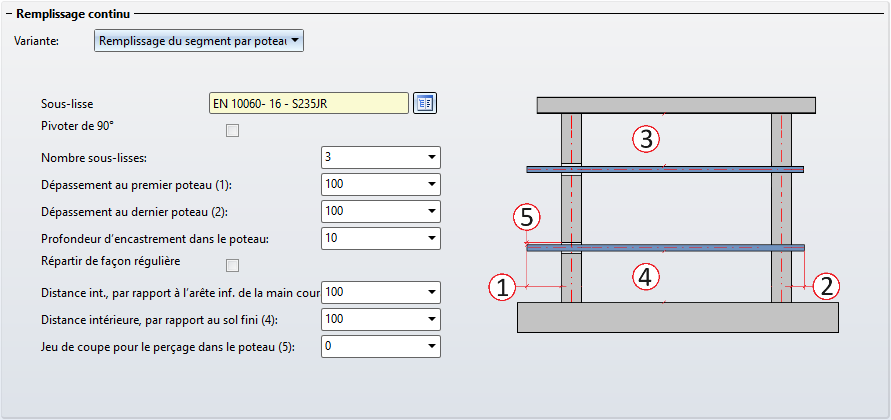Open the Nombre sous-lisses dropdown
891x420 pixels.
[381, 157]
